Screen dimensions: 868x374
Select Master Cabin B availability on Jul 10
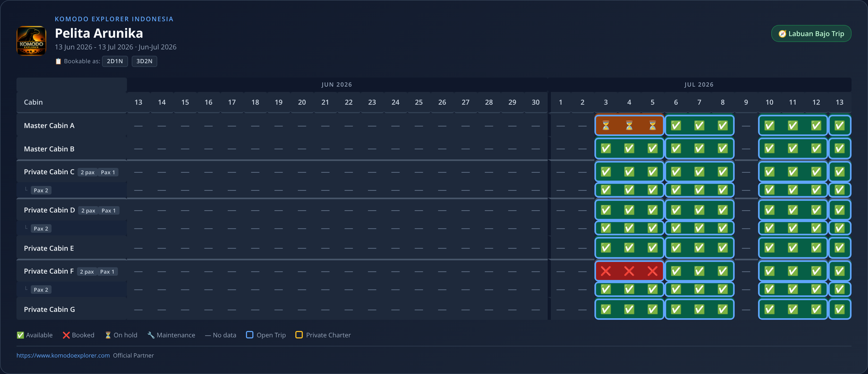[769, 148]
